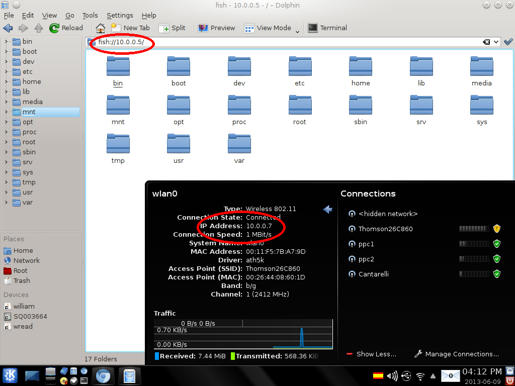The width and height of the screenshot is (515, 386).
Task: Open Home in Places panel
Action: pyautogui.click(x=18, y=250)
